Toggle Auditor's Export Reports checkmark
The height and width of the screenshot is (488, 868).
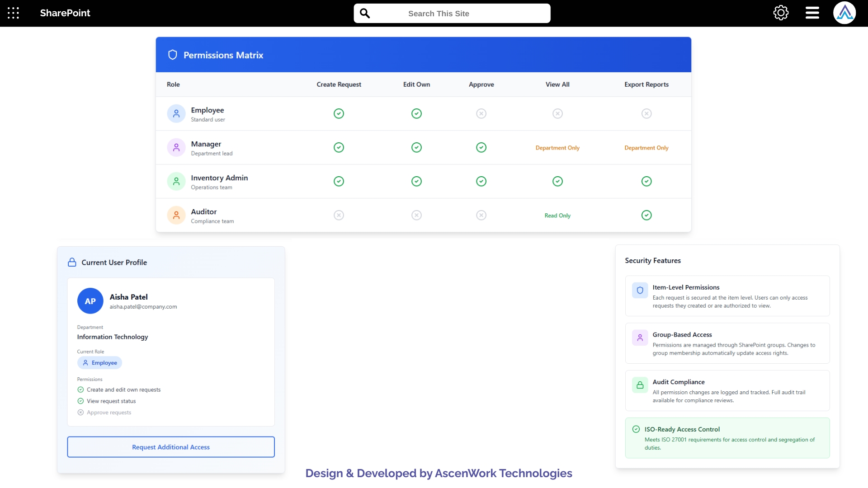pyautogui.click(x=646, y=215)
